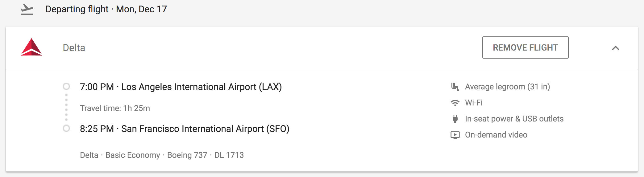Click the Wi-Fi signal icon

tap(455, 103)
